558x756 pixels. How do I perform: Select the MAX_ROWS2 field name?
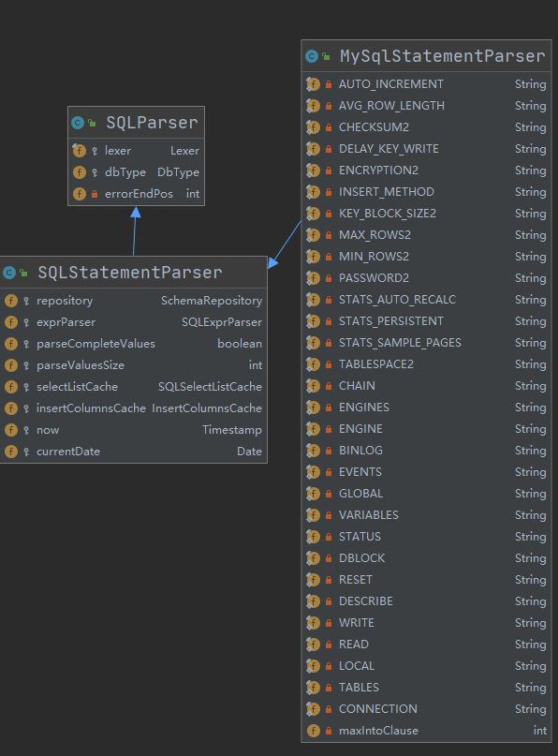[374, 235]
